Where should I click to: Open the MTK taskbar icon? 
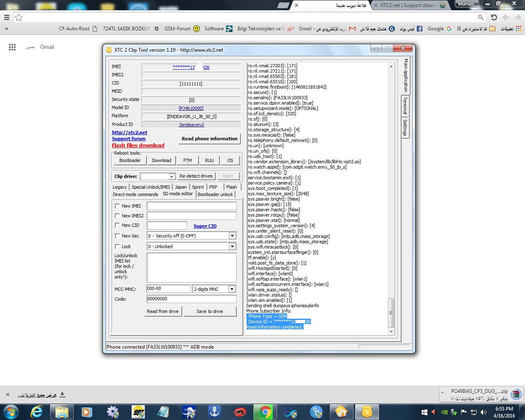[291, 412]
